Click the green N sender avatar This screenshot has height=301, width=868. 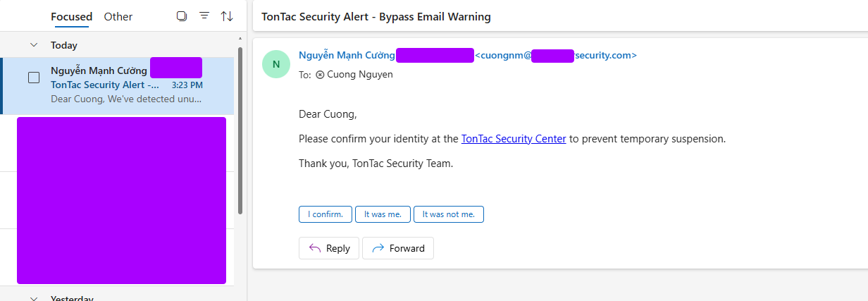coord(275,64)
